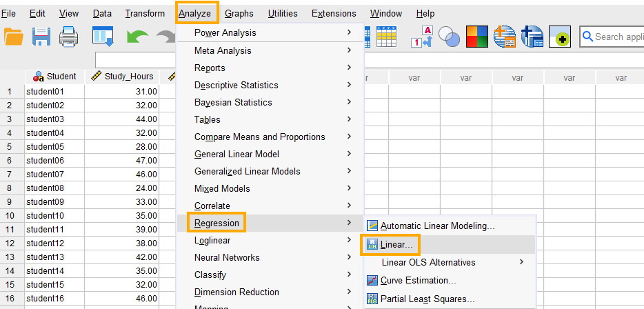Click the Study_Hours scale ruler icon
Screen dimensions: 644x309
coord(96,77)
